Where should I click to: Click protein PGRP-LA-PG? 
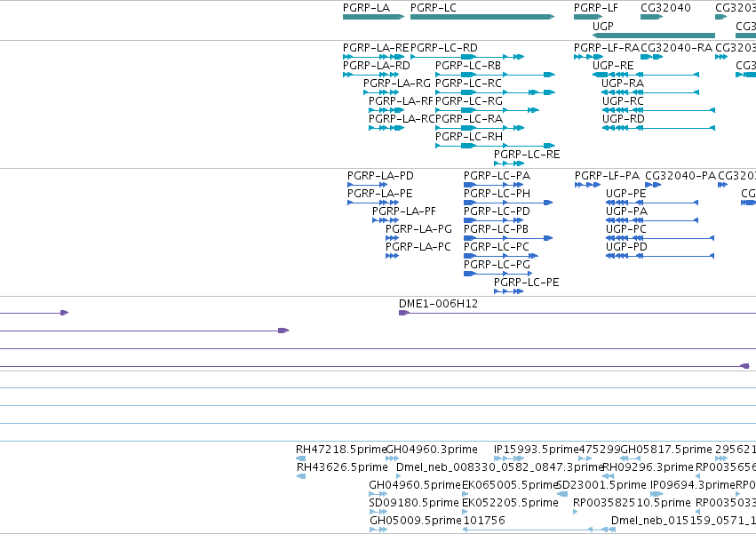pyautogui.click(x=392, y=238)
